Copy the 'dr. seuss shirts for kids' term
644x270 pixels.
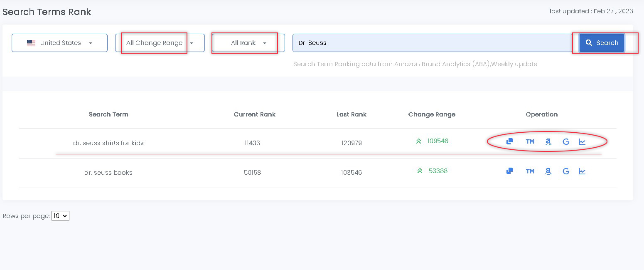click(509, 141)
